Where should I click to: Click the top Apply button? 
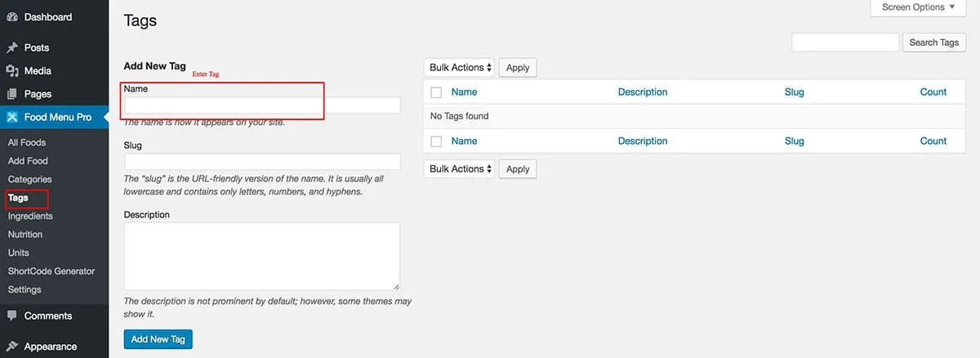click(518, 68)
